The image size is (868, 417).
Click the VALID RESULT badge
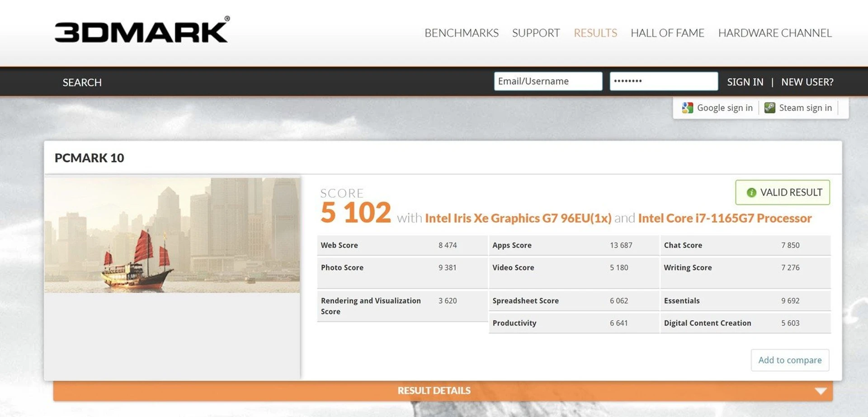pos(783,192)
